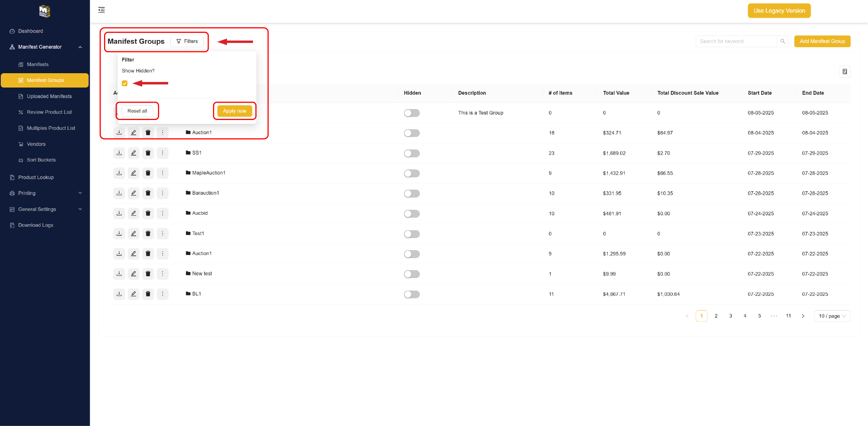Toggle Hidden switch for Test Group row
868x426 pixels.
point(412,113)
